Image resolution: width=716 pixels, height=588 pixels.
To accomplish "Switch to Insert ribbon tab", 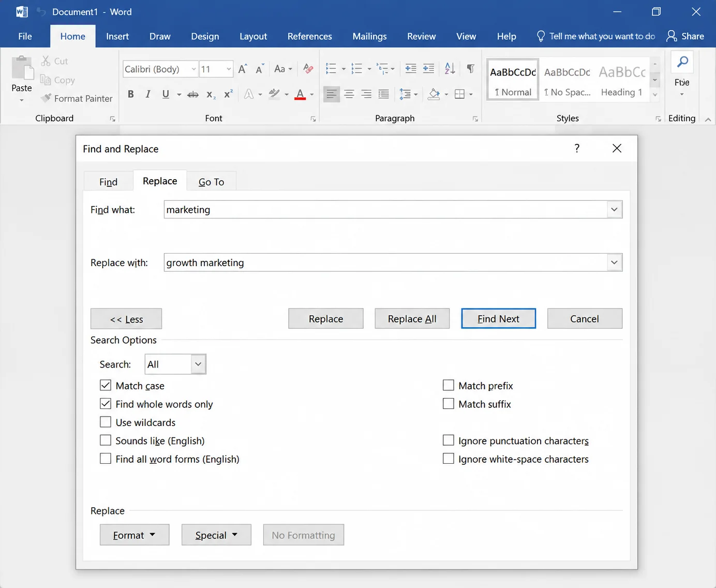I will [117, 36].
